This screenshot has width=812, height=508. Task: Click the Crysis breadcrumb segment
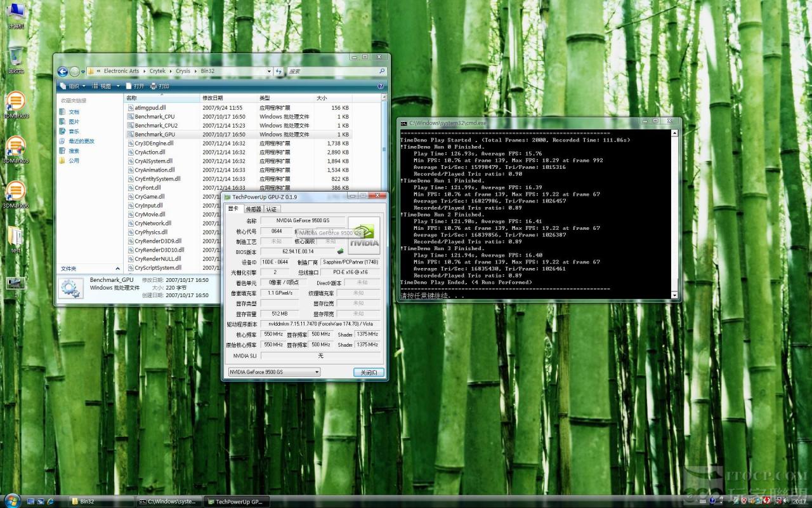pyautogui.click(x=183, y=71)
